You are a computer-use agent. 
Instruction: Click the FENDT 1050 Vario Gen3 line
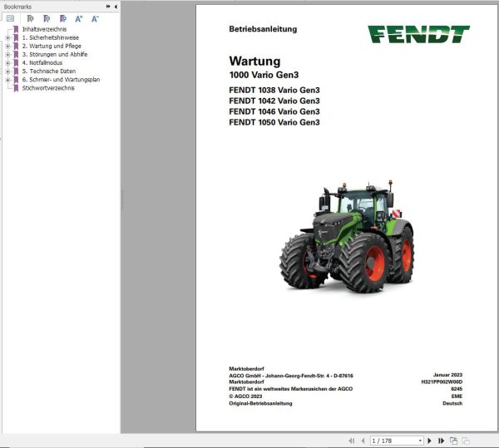tap(274, 122)
